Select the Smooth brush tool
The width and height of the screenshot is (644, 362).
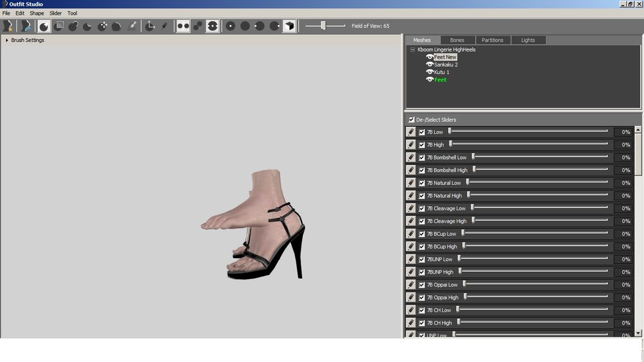point(117,26)
